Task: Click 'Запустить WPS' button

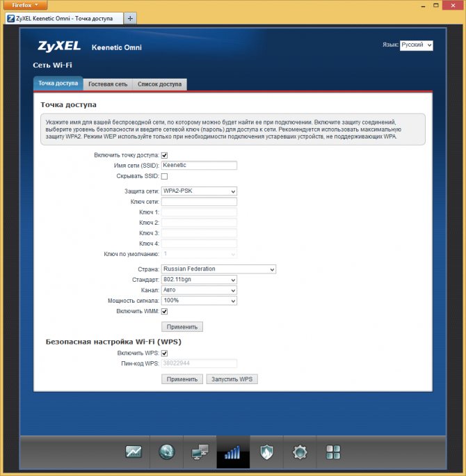Action: point(232,379)
